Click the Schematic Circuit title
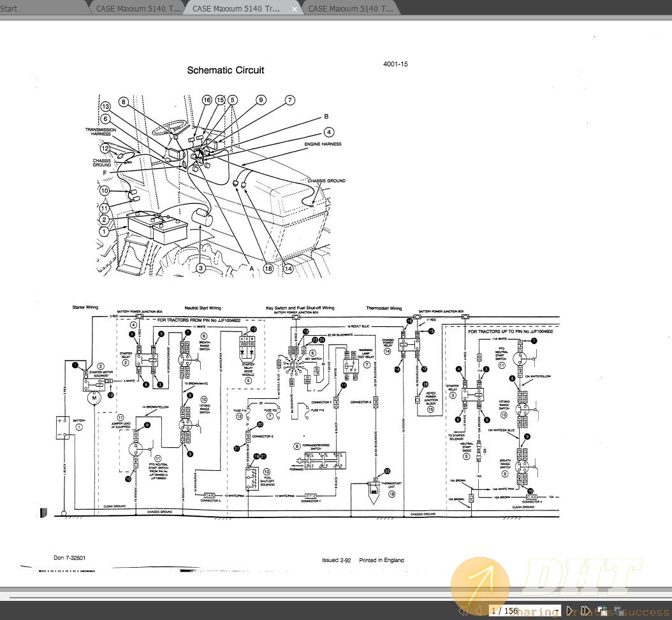 click(224, 70)
